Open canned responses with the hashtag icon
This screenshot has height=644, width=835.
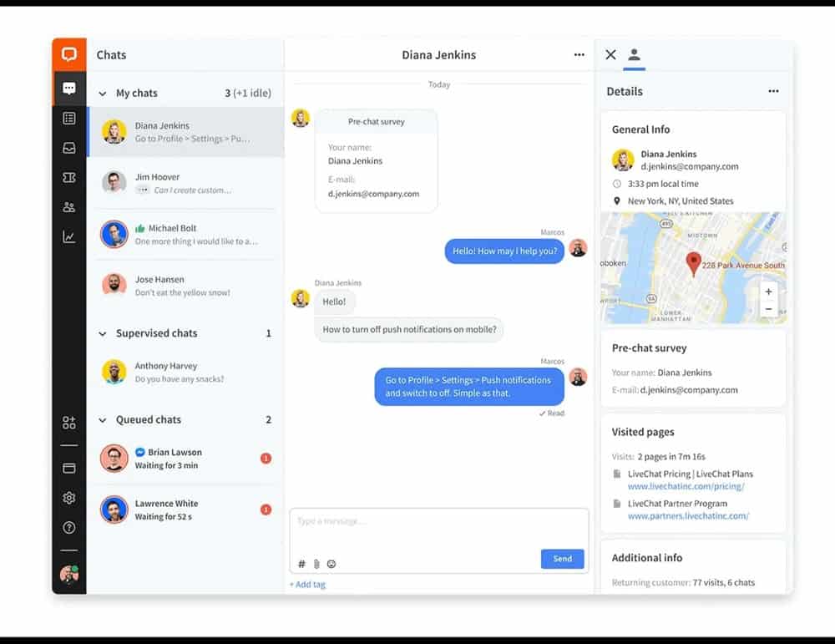tap(301, 564)
